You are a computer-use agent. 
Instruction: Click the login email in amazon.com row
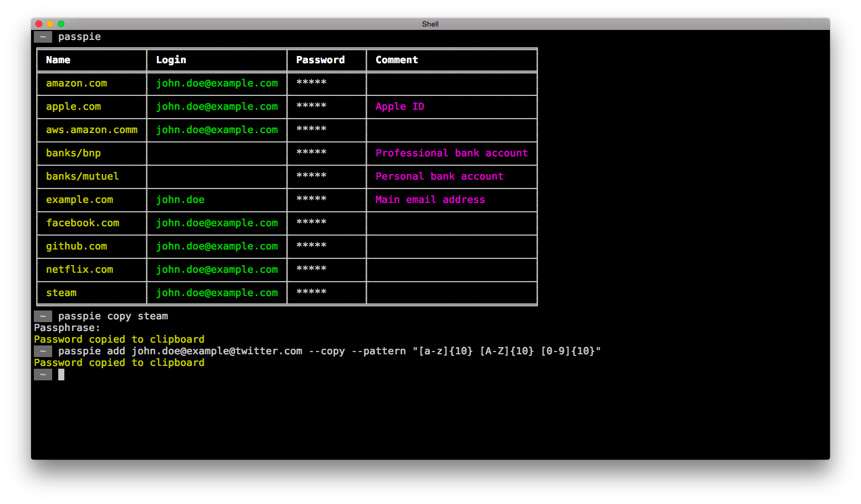click(x=217, y=83)
